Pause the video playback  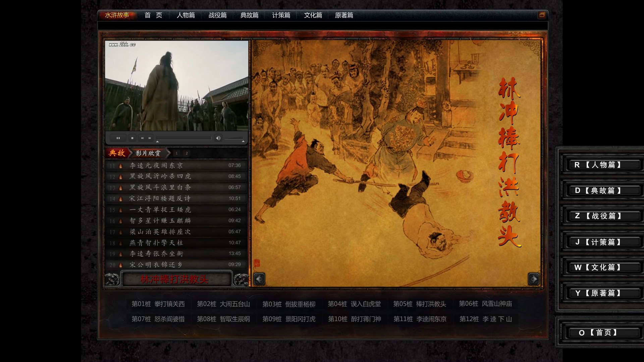click(x=118, y=138)
